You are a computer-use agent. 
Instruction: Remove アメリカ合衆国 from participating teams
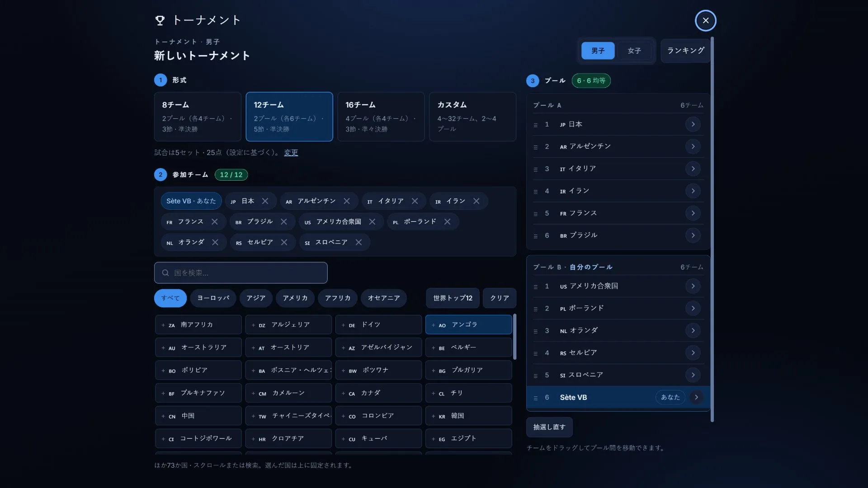pos(372,222)
